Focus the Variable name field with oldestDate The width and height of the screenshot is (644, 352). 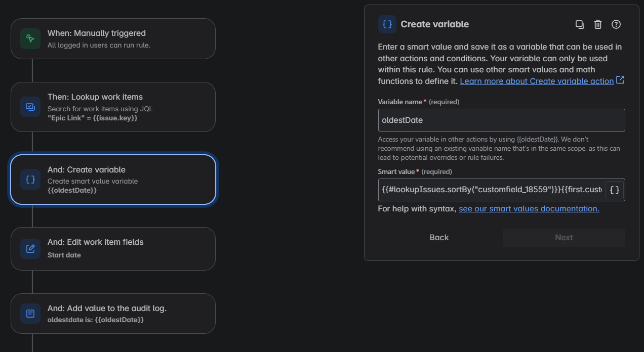coord(501,120)
